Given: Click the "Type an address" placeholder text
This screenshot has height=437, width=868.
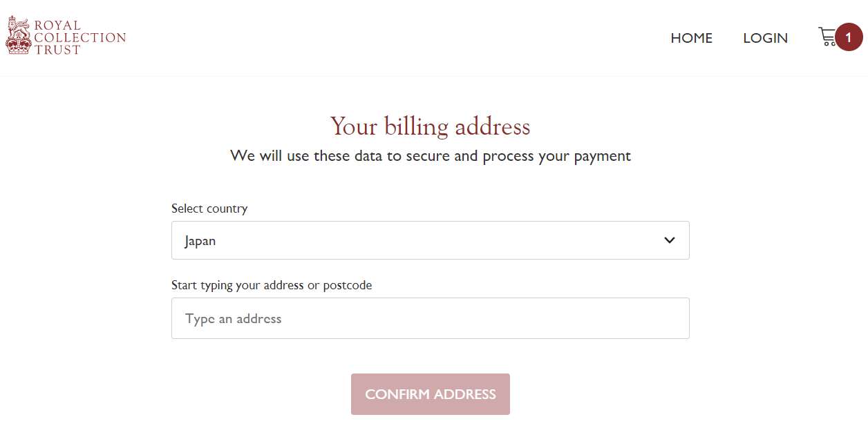Looking at the screenshot, I should pyautogui.click(x=234, y=319).
